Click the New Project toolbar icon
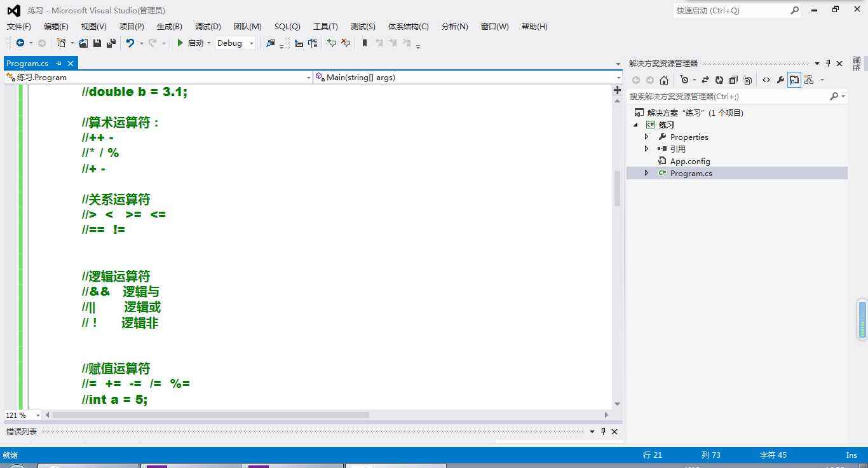The width and height of the screenshot is (868, 468). coord(61,43)
